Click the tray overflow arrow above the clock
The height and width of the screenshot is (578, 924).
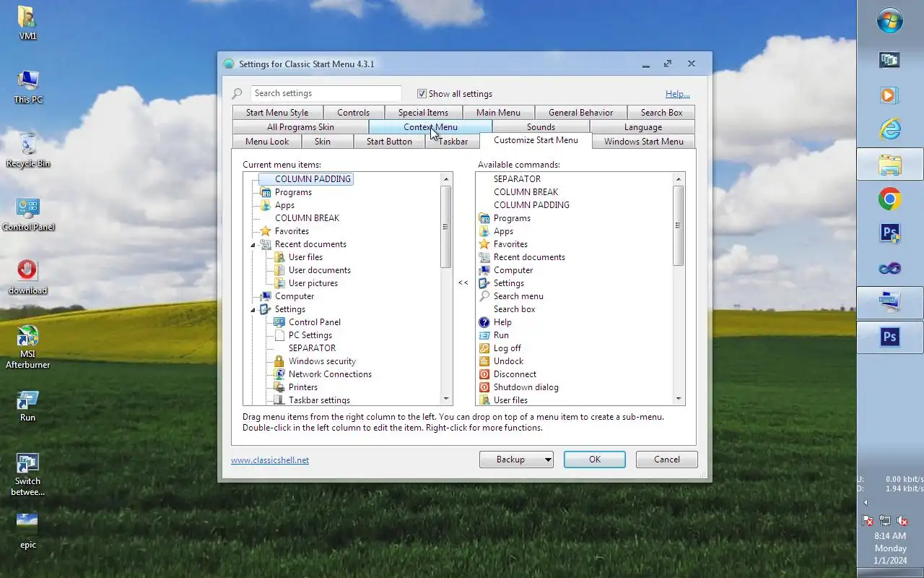click(x=865, y=502)
